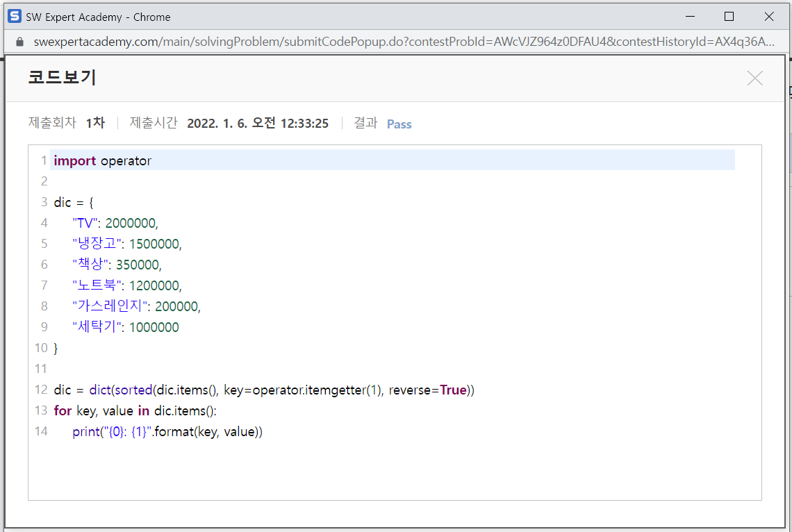Click the 'SW Expert Academy - Chrome' window title
The width and height of the screenshot is (792, 532).
tap(98, 17)
